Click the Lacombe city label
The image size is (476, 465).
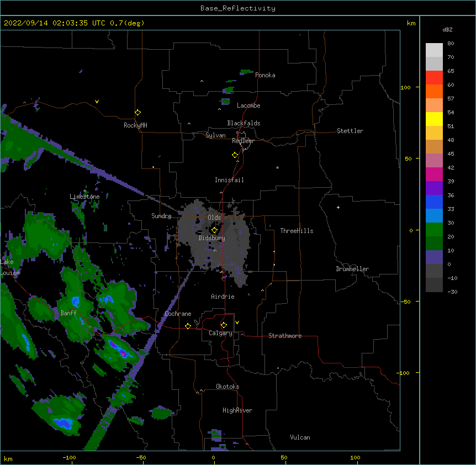point(248,105)
